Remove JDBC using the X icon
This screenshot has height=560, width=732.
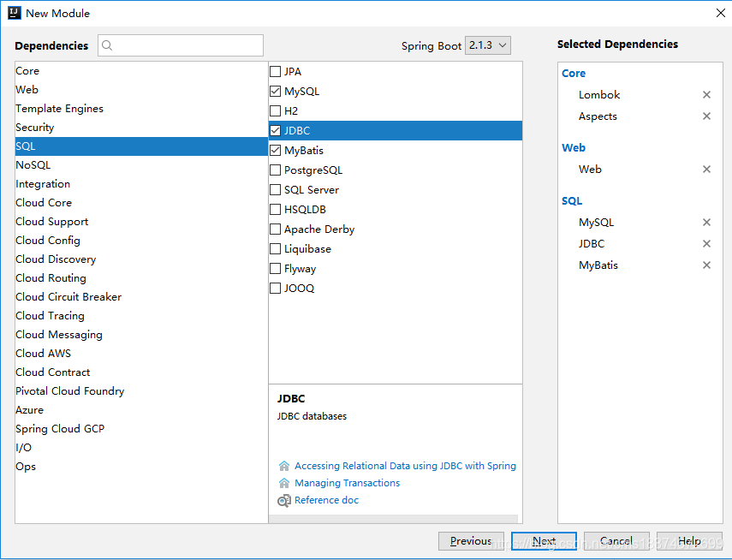[706, 243]
